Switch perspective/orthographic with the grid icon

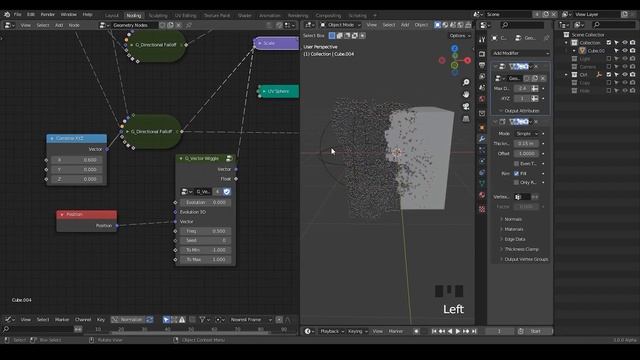(466, 119)
